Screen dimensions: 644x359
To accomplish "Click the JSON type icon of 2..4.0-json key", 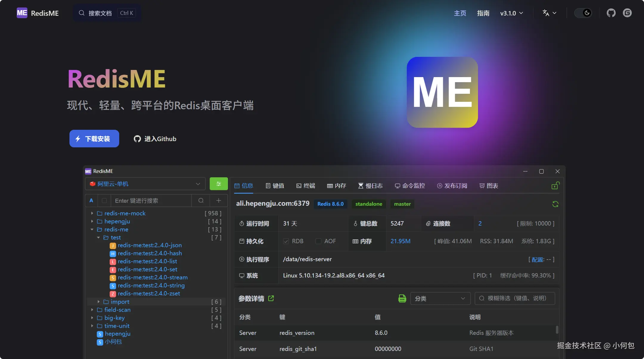I will 113,246.
